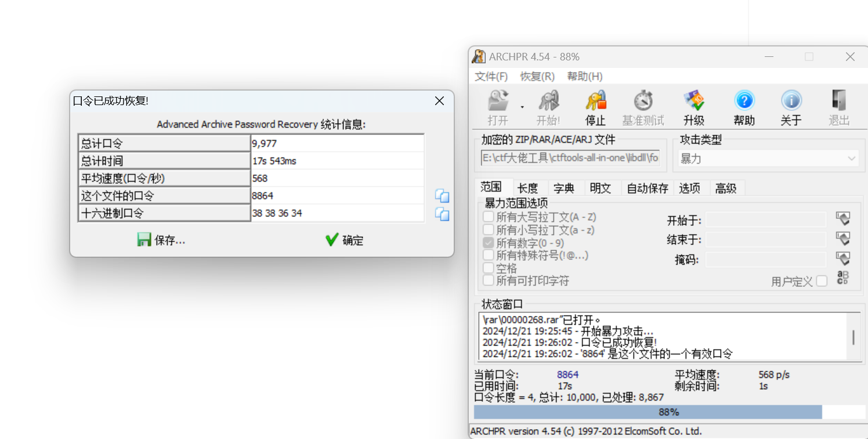Switch to the 高级 tab
Screen dimensions: 868x439
point(726,188)
